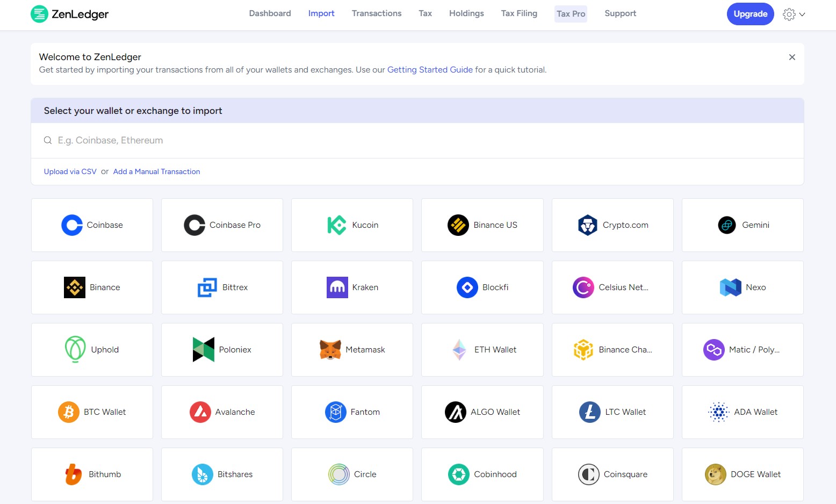Pick the Binance Chain cube icon
The width and height of the screenshot is (836, 504).
click(583, 350)
